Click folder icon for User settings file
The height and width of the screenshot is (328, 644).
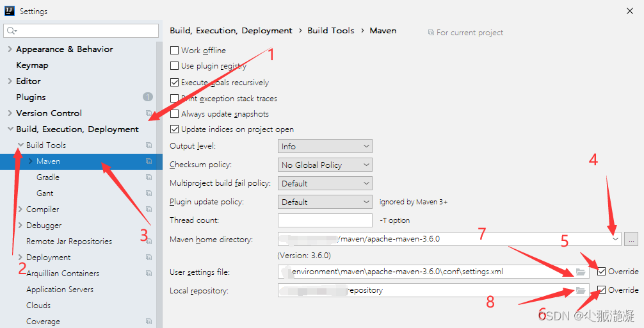pos(580,272)
